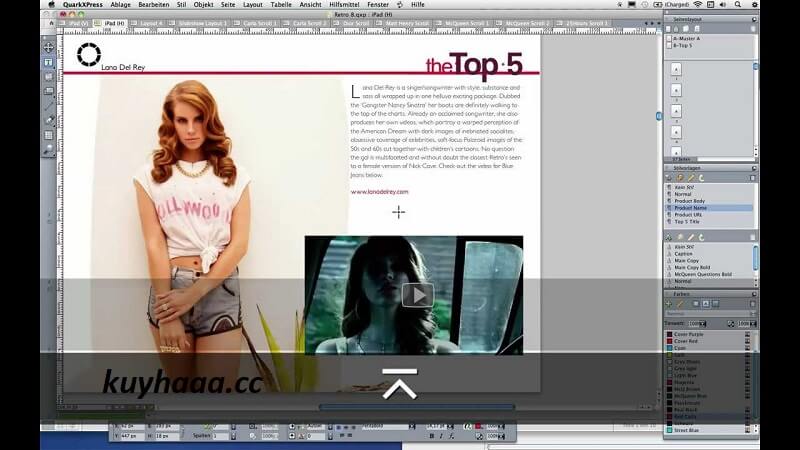Open the opacity percentage dropdown in Farben
Viewport: 800px width, 450px height.
(753, 324)
